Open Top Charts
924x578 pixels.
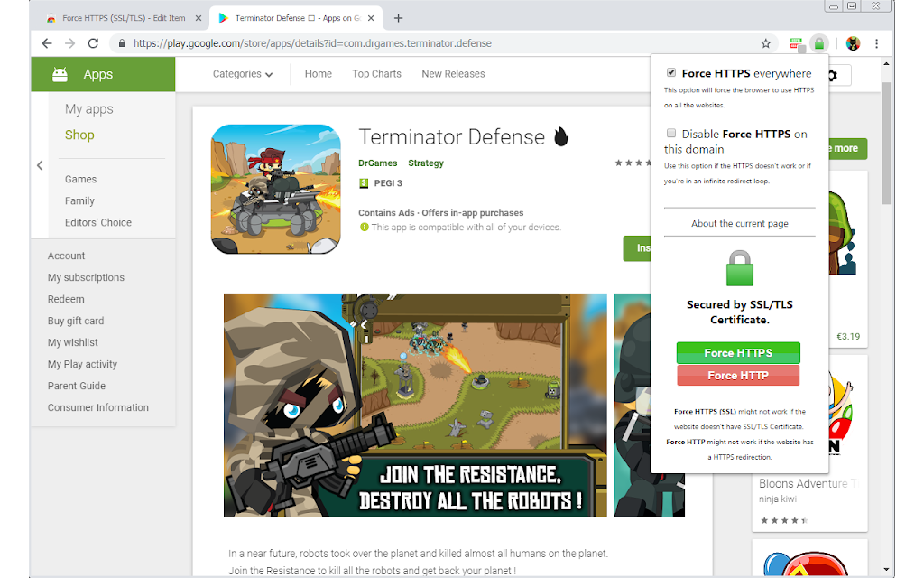point(376,74)
